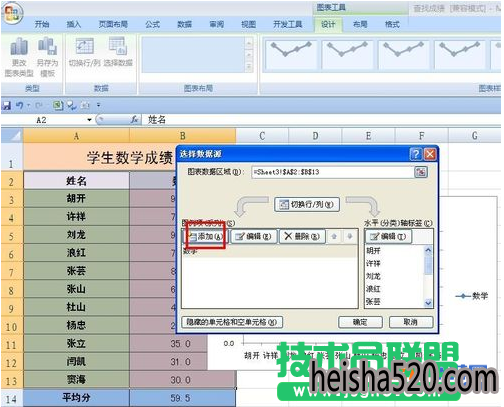Viewport: 504px width, 407px height.
Task: Click the collapse-dialog range selector icon
Action: (420, 172)
